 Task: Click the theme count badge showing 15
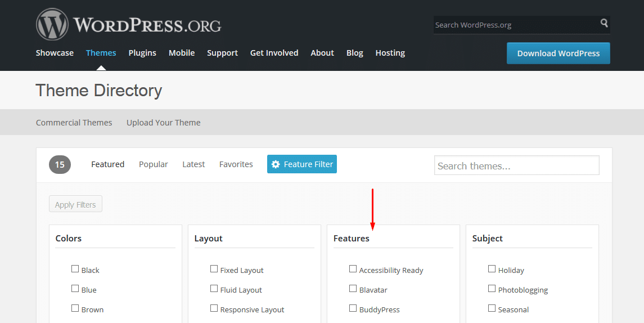pos(60,165)
